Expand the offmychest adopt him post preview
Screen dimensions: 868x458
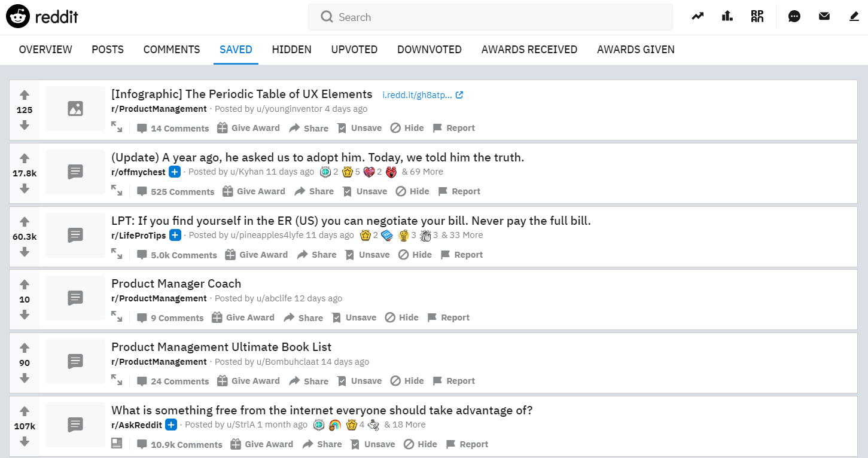tap(117, 191)
